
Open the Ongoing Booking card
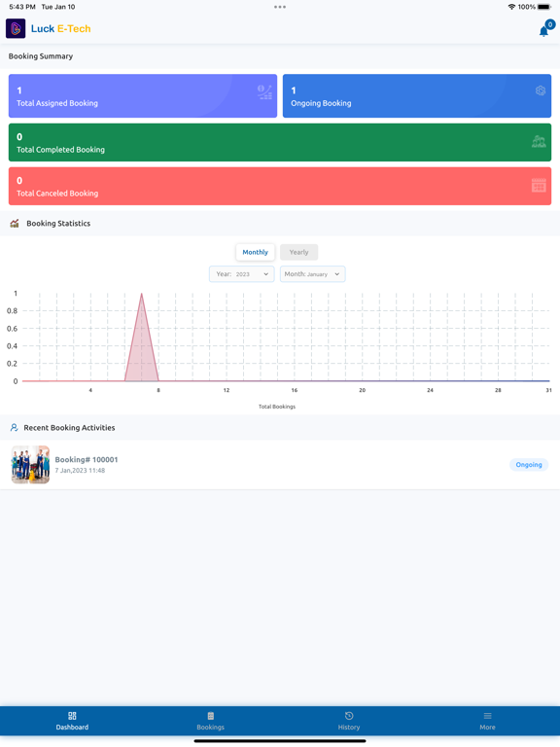(x=417, y=95)
